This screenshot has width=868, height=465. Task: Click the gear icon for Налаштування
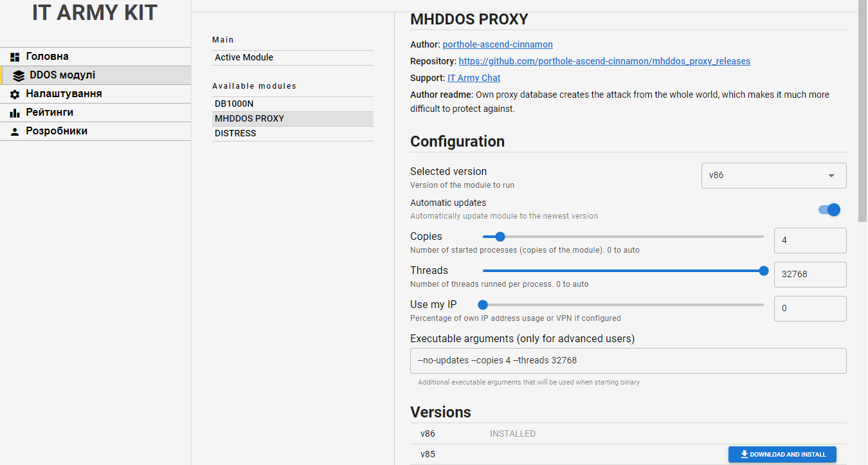(x=15, y=94)
